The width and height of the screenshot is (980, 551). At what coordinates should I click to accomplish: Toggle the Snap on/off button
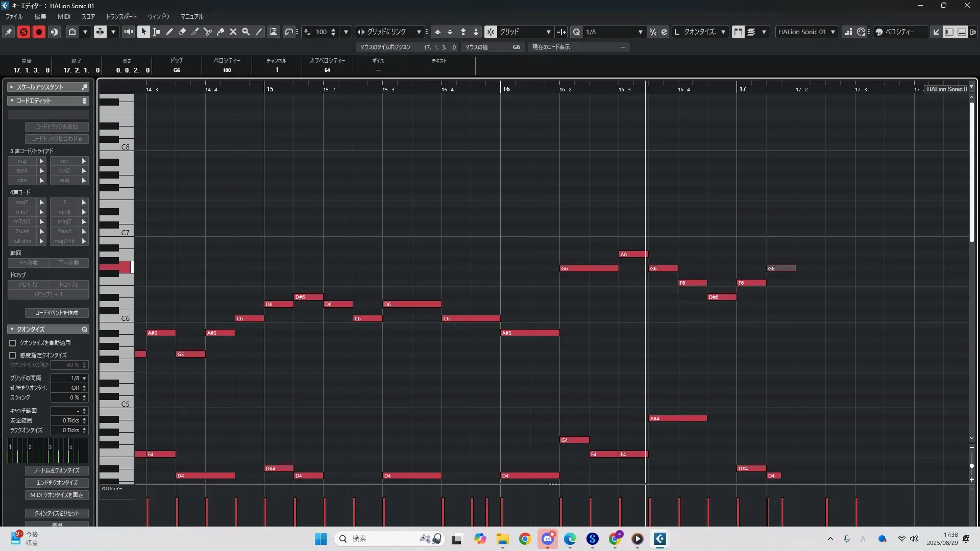tap(491, 32)
